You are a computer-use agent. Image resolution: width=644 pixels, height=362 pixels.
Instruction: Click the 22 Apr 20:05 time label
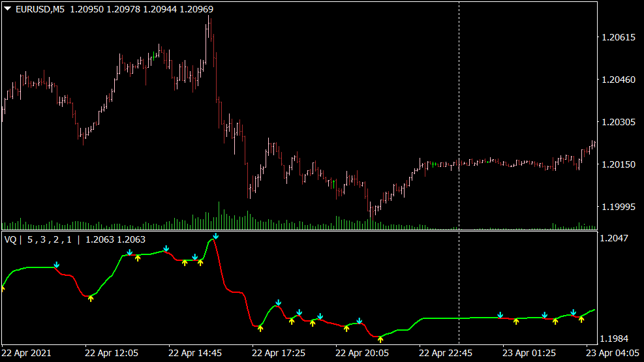362,353
